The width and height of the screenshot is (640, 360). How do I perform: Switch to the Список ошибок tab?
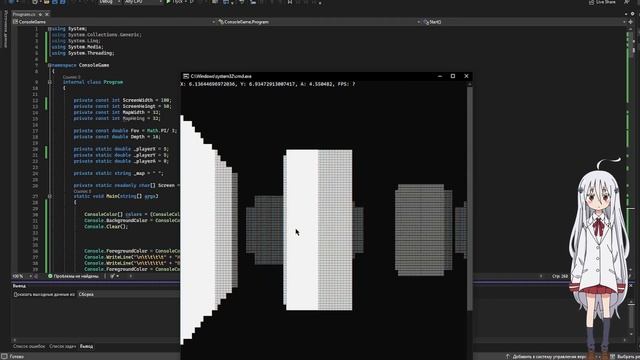(x=29, y=346)
